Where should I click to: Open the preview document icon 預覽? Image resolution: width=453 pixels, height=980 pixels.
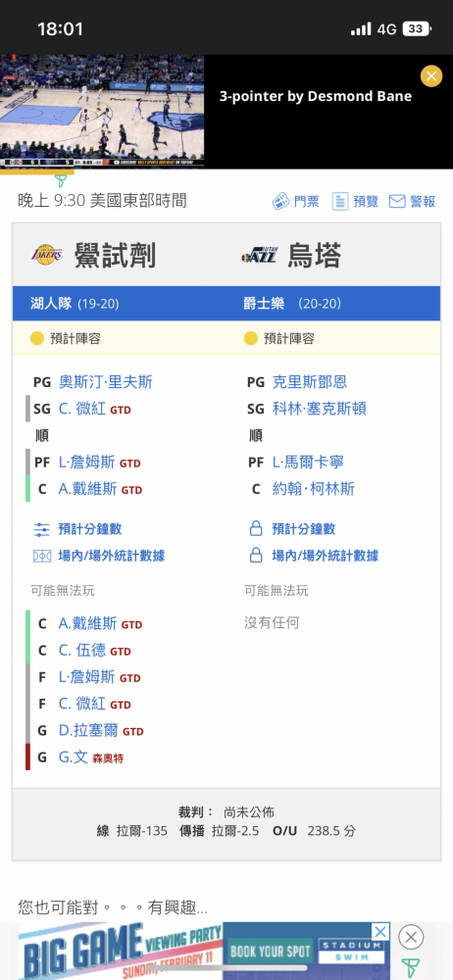pyautogui.click(x=339, y=201)
